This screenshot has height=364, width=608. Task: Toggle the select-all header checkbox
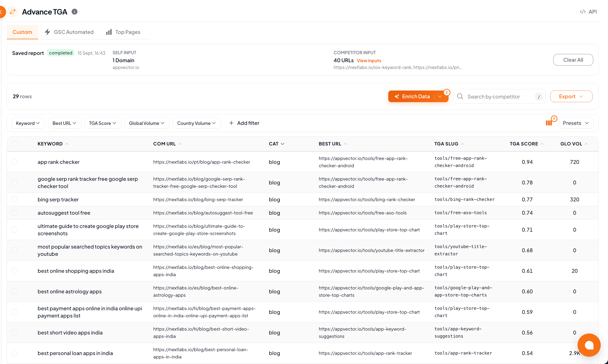pyautogui.click(x=14, y=144)
